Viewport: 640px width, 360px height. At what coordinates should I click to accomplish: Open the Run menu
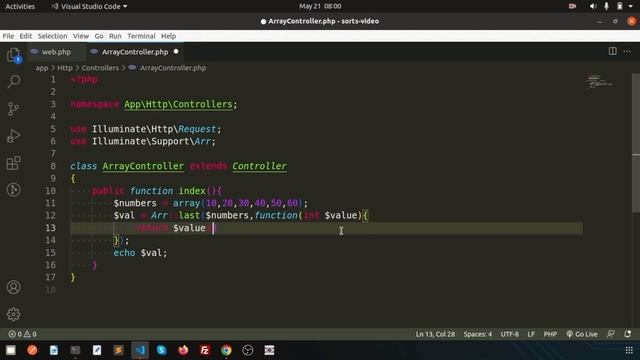pyautogui.click(x=115, y=36)
